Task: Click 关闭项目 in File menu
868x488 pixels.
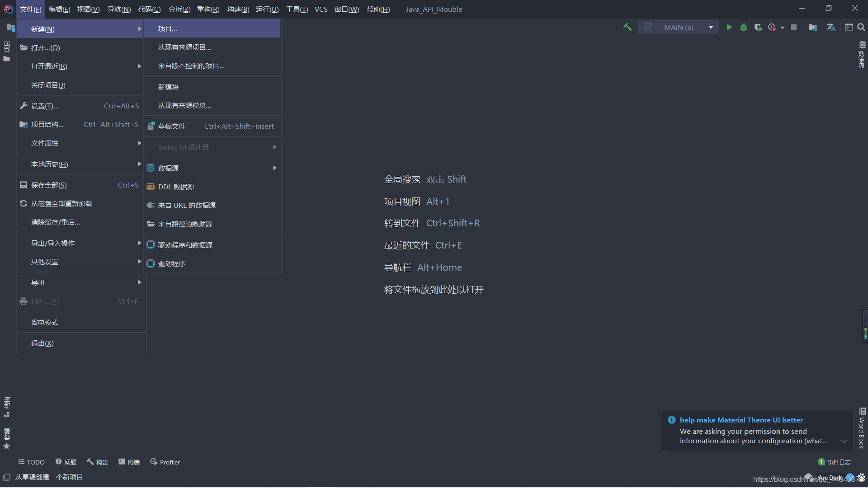Action: [x=80, y=85]
